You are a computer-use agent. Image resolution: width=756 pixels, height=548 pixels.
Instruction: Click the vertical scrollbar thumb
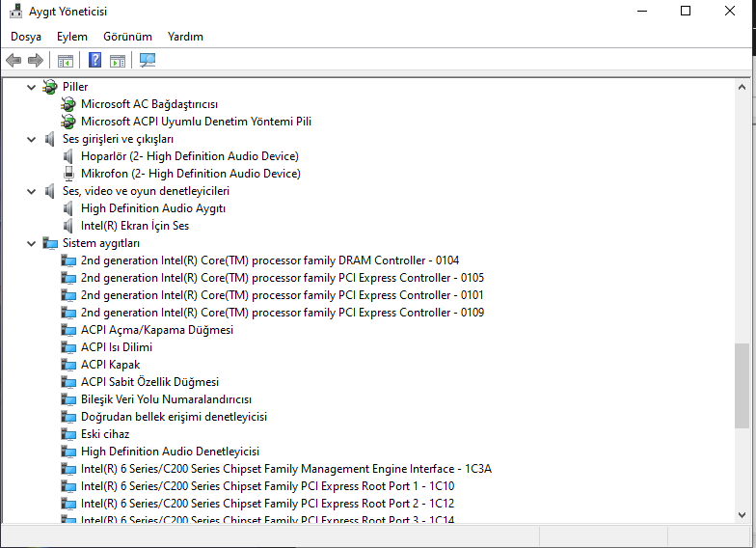point(742,386)
